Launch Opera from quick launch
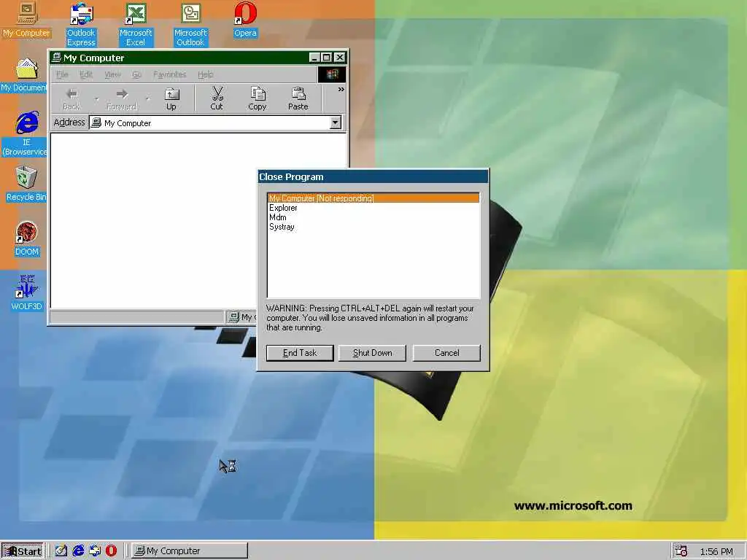This screenshot has width=747, height=560. pos(111,551)
